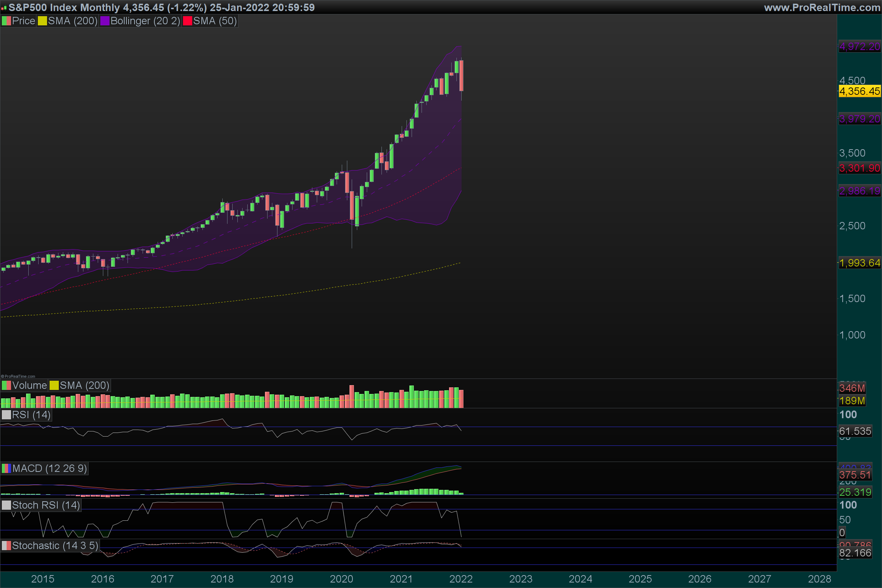
Task: Click the yellow SMA (200) price swatch
Action: 42,21
